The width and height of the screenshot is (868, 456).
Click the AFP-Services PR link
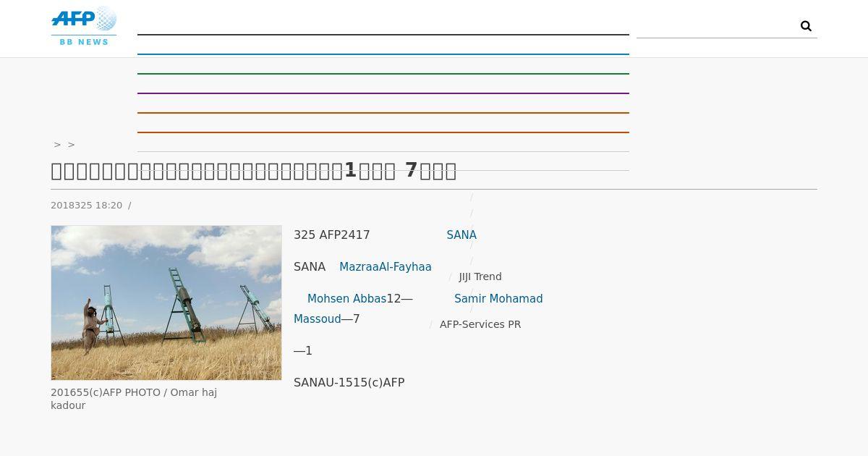[480, 324]
